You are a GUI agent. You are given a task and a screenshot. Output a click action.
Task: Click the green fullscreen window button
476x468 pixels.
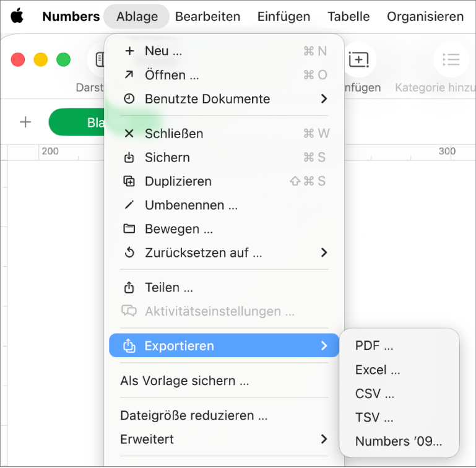(x=63, y=59)
